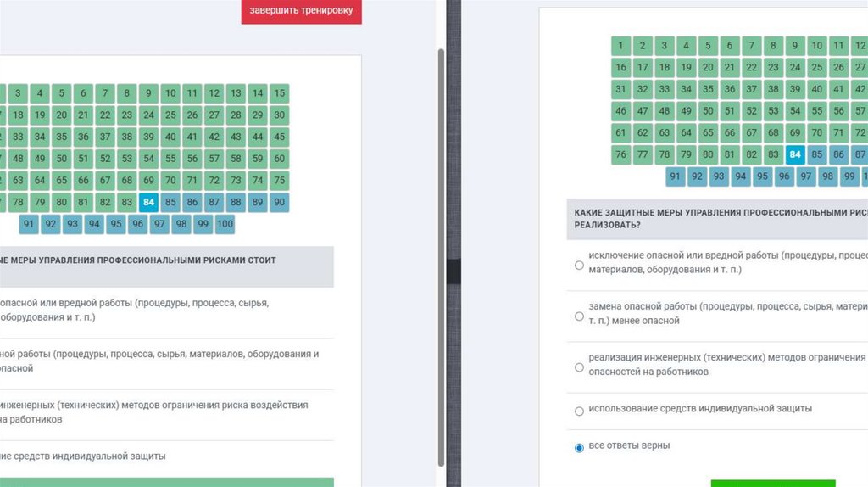The image size is (868, 487).
Task: Navigate to question 60
Action: click(x=279, y=159)
